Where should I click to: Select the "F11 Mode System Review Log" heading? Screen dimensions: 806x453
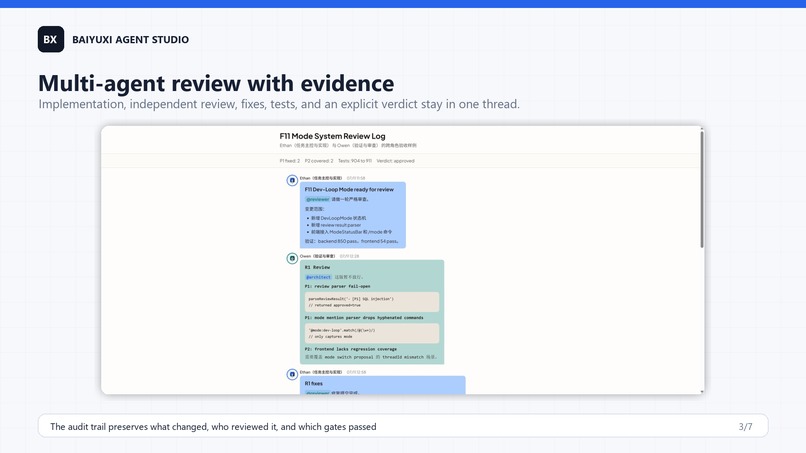point(332,136)
